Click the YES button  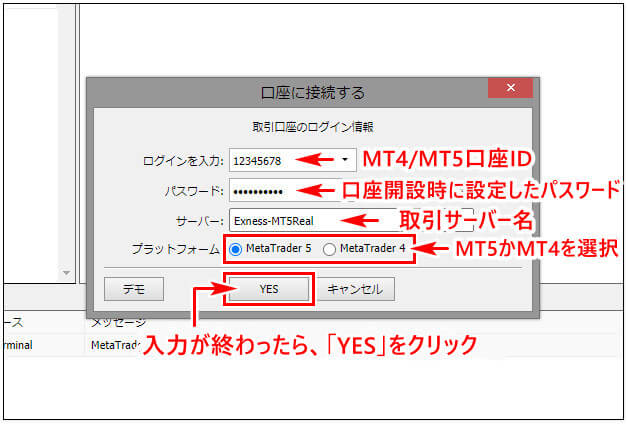click(269, 289)
